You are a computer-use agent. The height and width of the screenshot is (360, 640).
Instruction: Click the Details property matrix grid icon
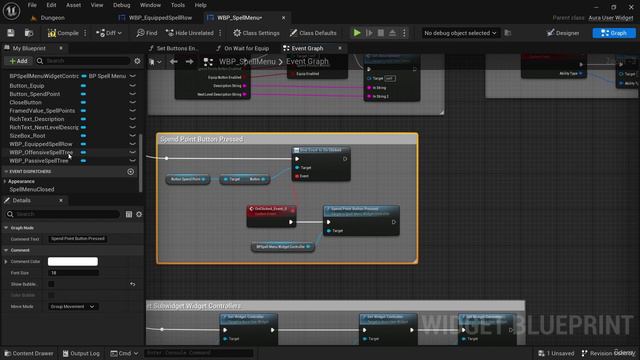129,214
